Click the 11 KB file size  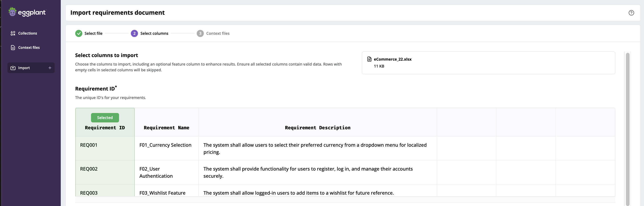point(379,66)
